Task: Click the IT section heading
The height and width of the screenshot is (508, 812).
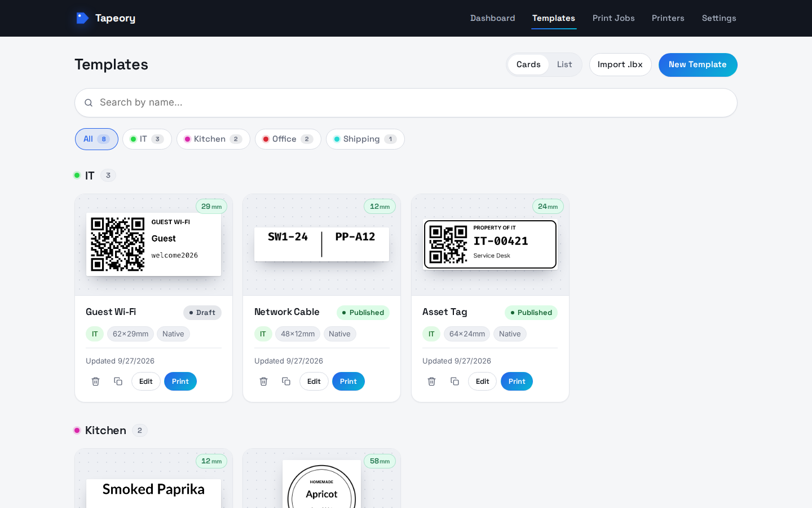Action: (x=90, y=176)
